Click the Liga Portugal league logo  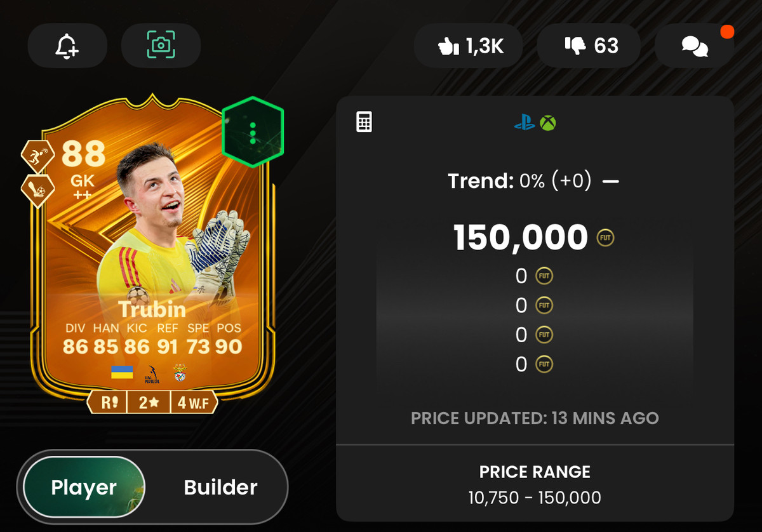tap(151, 373)
